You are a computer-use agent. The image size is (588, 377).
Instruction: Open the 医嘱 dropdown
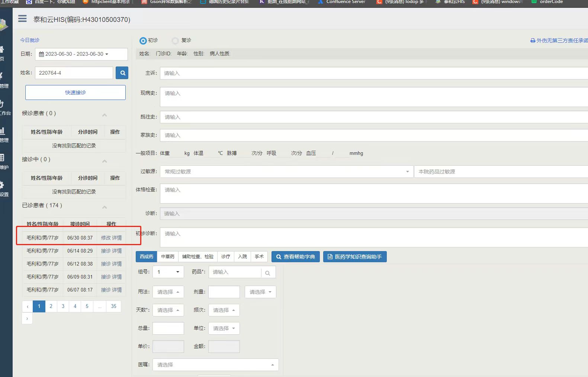pyautogui.click(x=216, y=365)
